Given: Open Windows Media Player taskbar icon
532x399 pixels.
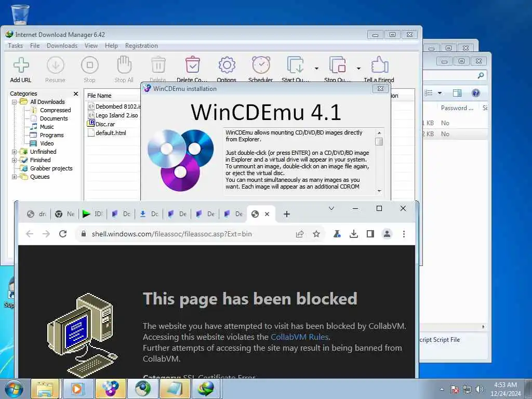Looking at the screenshot, I should click(x=78, y=389).
